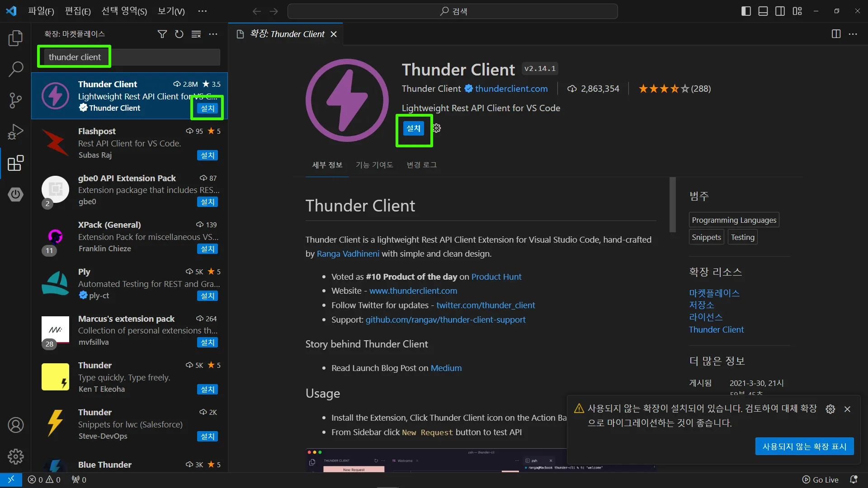Viewport: 868px width, 488px height.
Task: Open Source Control view icon
Action: (x=15, y=100)
